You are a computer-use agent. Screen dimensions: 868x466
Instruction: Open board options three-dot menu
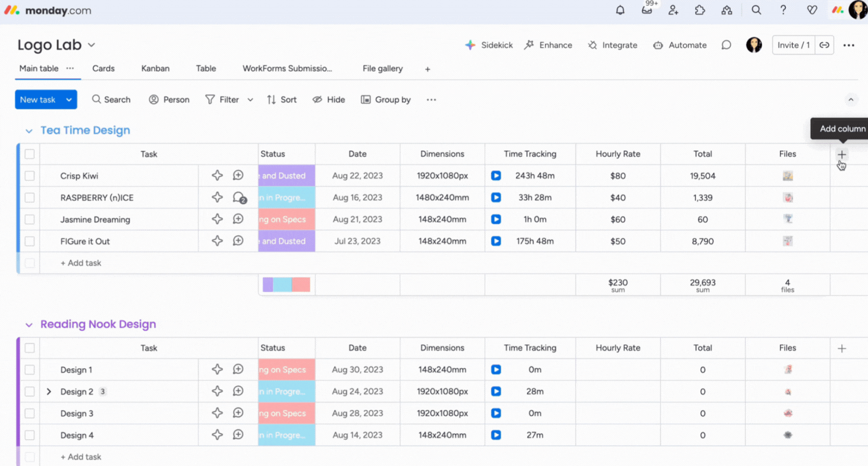[849, 45]
